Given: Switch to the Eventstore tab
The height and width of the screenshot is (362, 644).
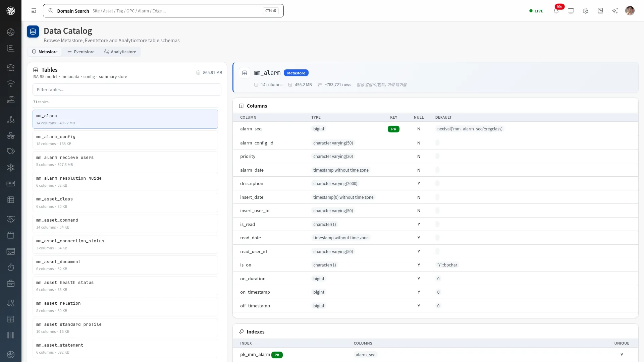Looking at the screenshot, I should coord(81,52).
